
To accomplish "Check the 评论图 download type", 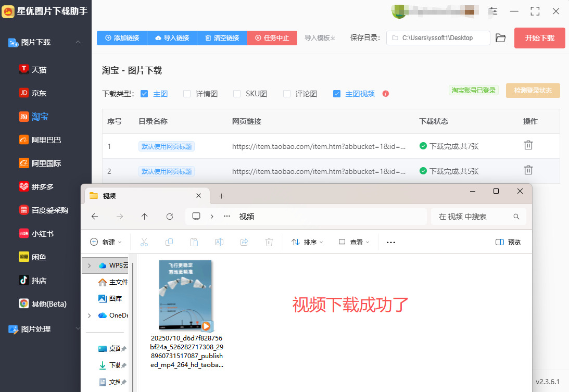I will coord(287,94).
